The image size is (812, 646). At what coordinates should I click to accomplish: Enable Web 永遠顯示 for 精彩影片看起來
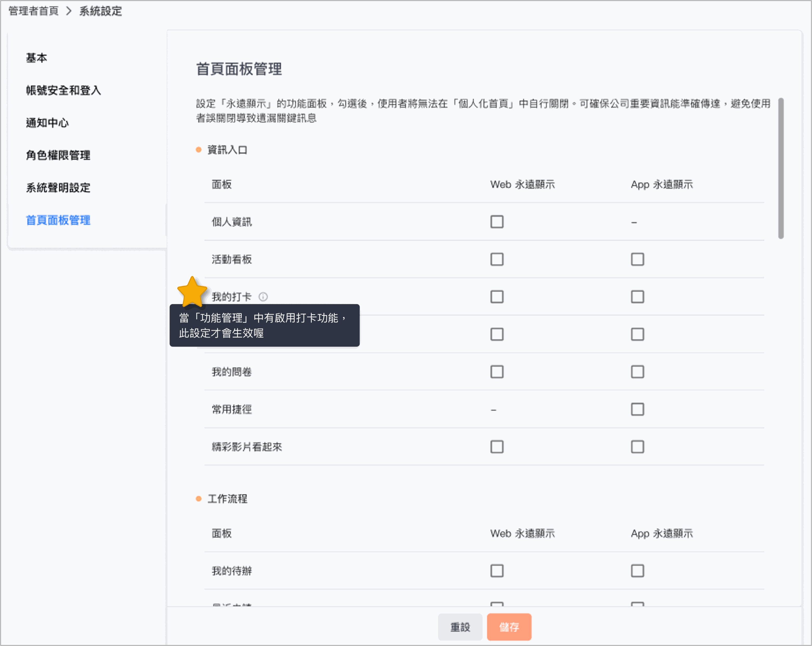pos(497,447)
